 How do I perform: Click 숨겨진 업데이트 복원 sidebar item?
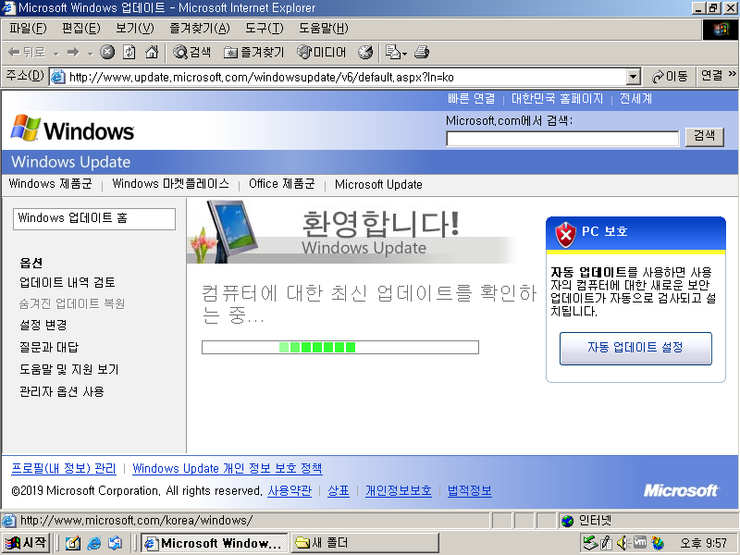click(72, 303)
